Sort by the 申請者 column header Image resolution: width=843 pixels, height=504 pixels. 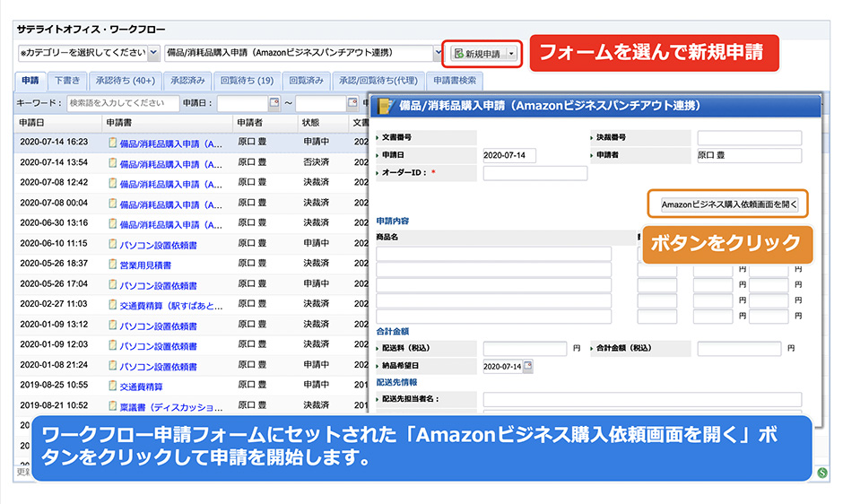(265, 123)
